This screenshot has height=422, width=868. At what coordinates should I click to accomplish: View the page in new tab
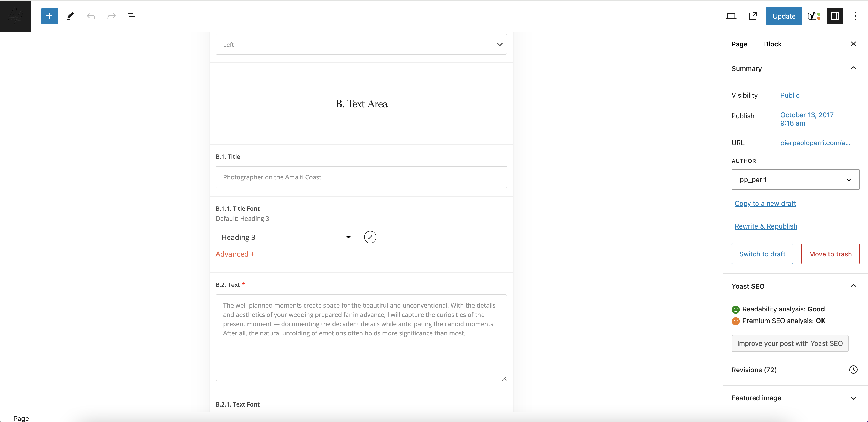coord(753,16)
